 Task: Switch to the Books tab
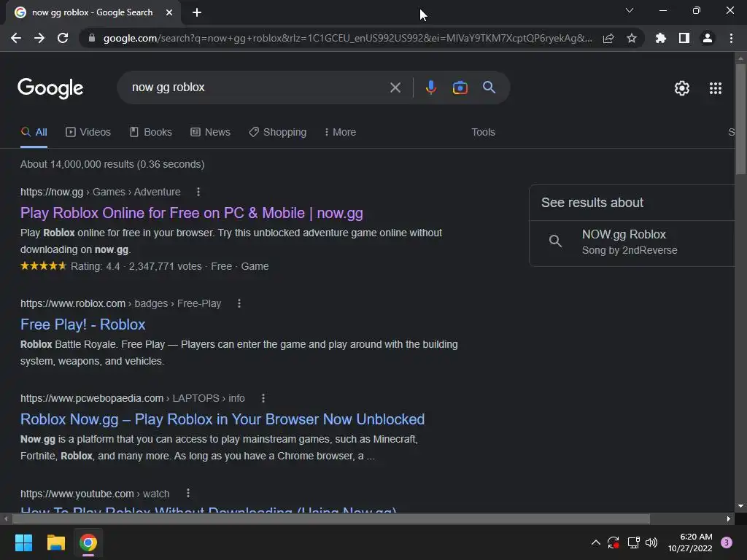pos(151,133)
